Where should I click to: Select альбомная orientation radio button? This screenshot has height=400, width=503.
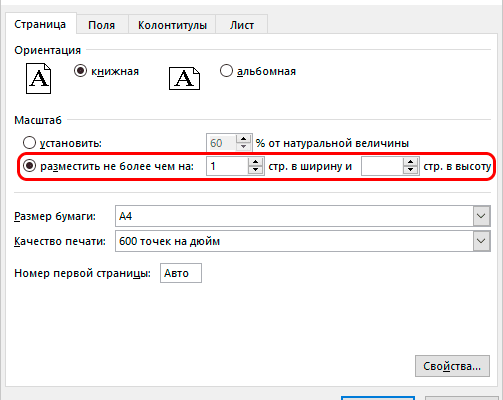(x=226, y=71)
